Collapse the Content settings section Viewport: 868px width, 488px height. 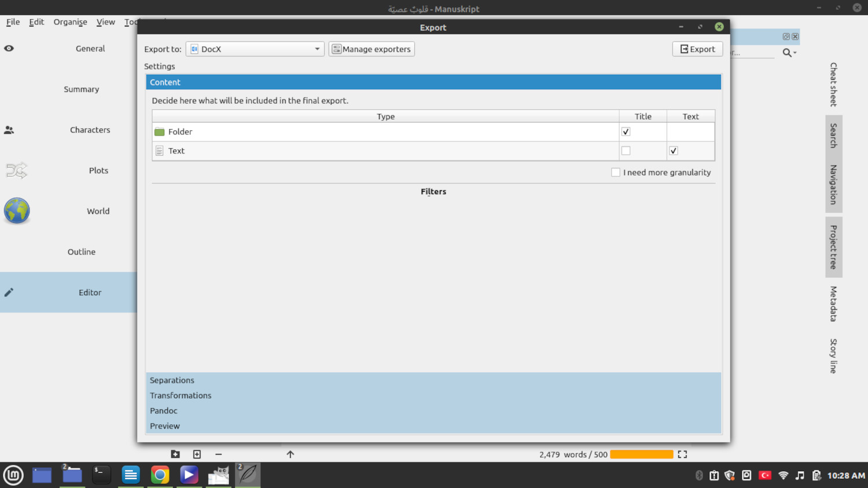point(433,82)
